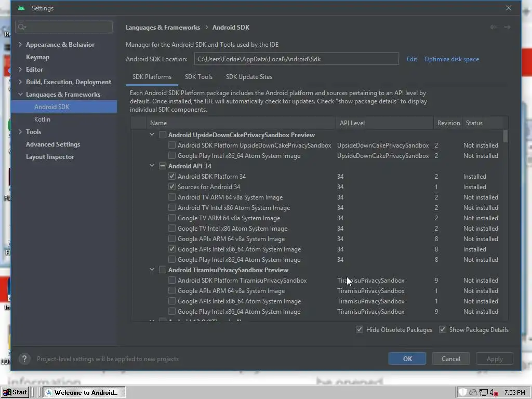Switch to SDK Tools tab
Screen dimensions: 532x399
[198, 77]
